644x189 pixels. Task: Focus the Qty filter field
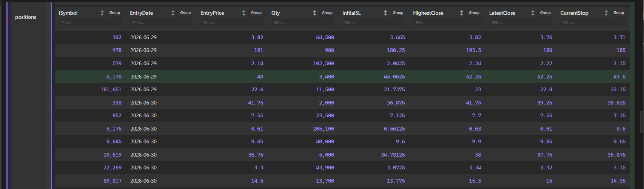point(303,23)
